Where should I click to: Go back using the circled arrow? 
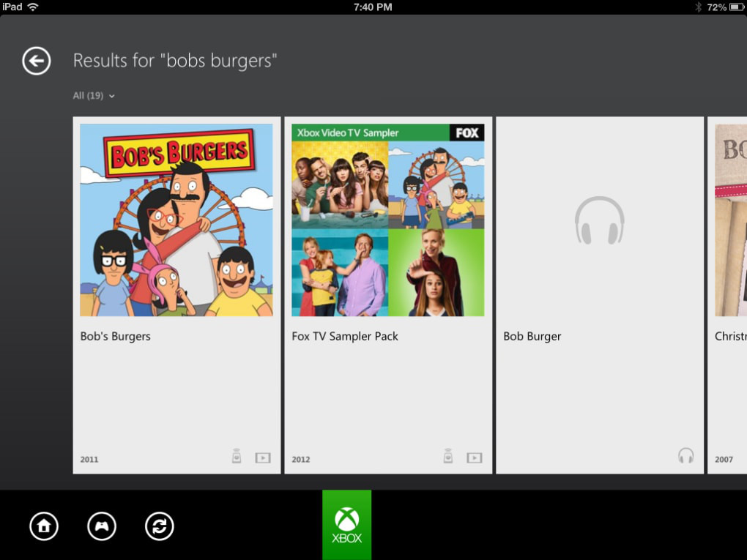[x=36, y=61]
